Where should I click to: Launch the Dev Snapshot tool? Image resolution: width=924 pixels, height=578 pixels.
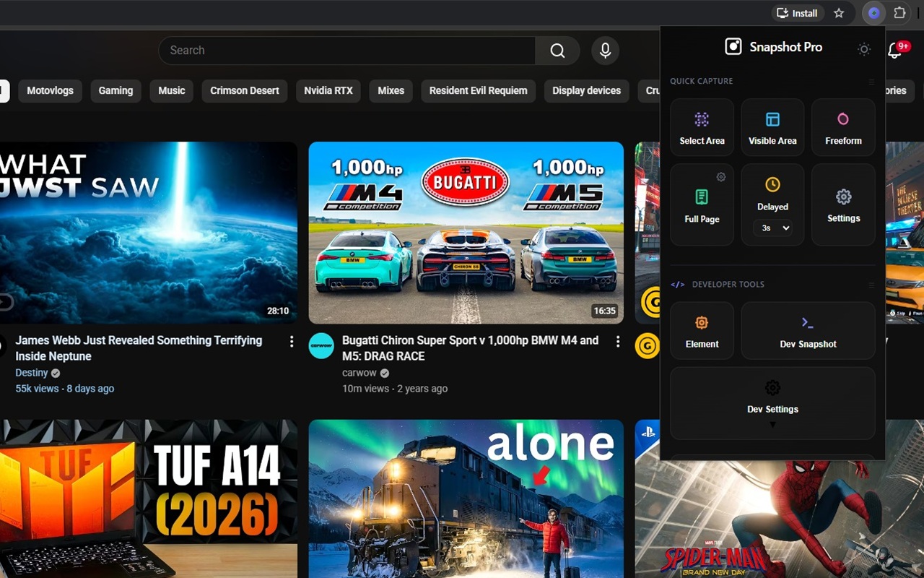[808, 331]
